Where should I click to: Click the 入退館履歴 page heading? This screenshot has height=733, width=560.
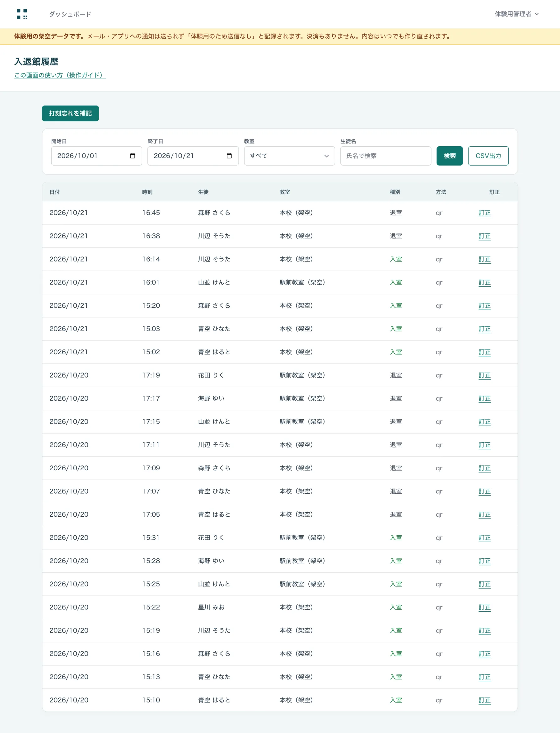(36, 61)
